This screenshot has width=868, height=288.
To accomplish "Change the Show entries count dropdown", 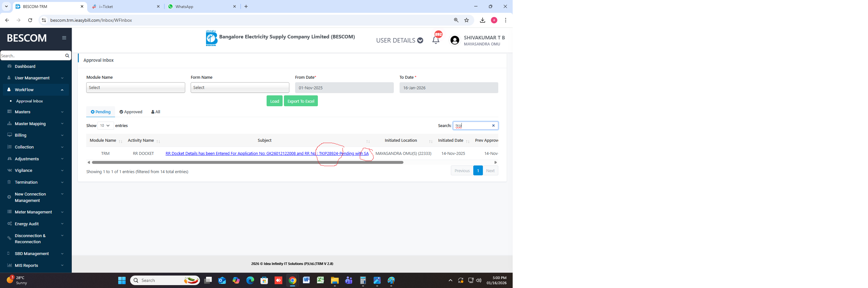I will click(x=105, y=125).
